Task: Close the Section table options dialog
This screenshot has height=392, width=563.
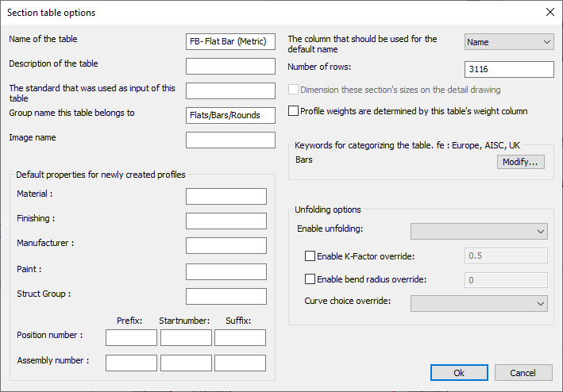Action: (x=550, y=12)
